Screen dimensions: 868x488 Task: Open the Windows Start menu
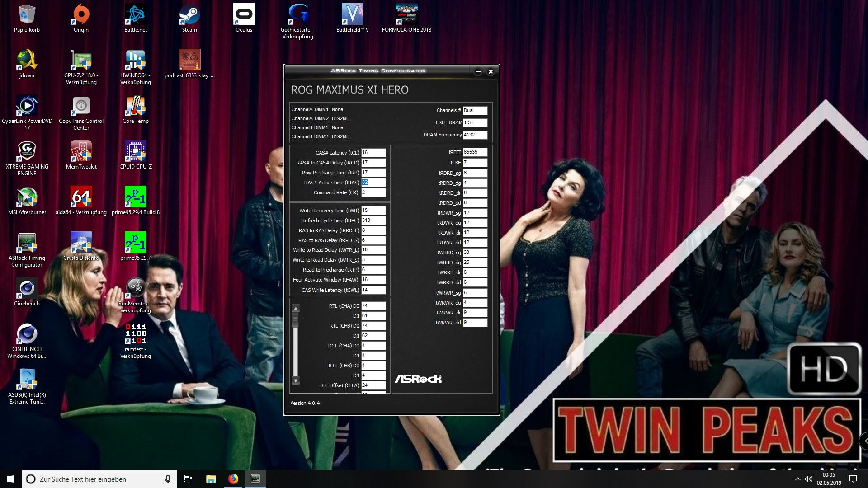click(11, 479)
